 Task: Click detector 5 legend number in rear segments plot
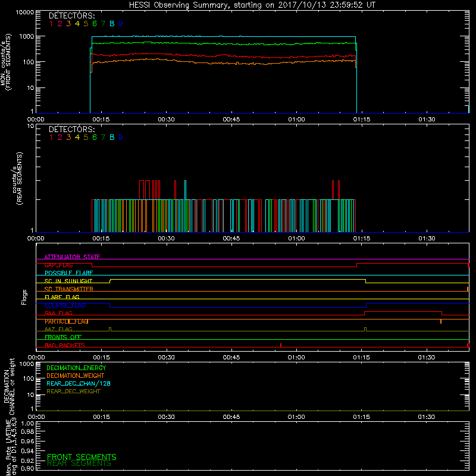point(86,137)
